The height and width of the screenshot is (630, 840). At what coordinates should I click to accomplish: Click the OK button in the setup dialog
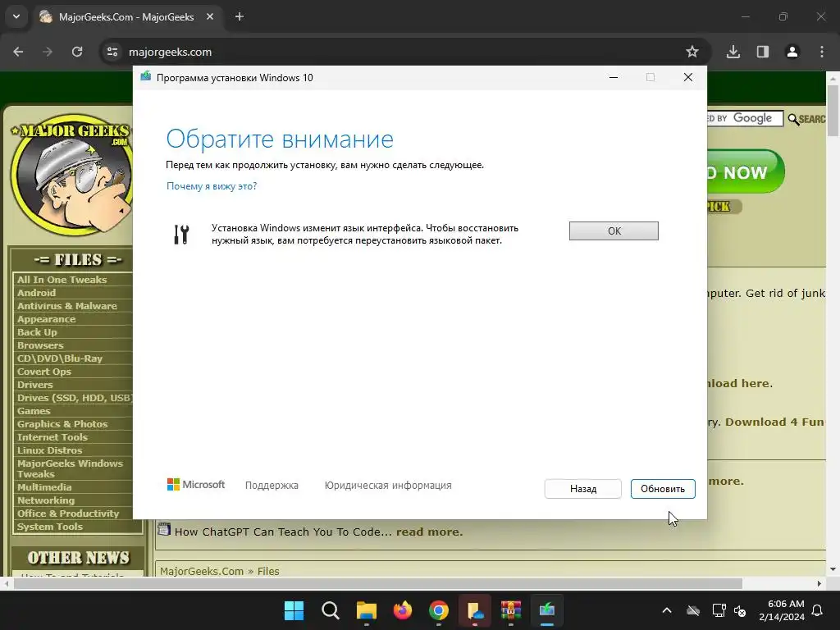point(614,231)
